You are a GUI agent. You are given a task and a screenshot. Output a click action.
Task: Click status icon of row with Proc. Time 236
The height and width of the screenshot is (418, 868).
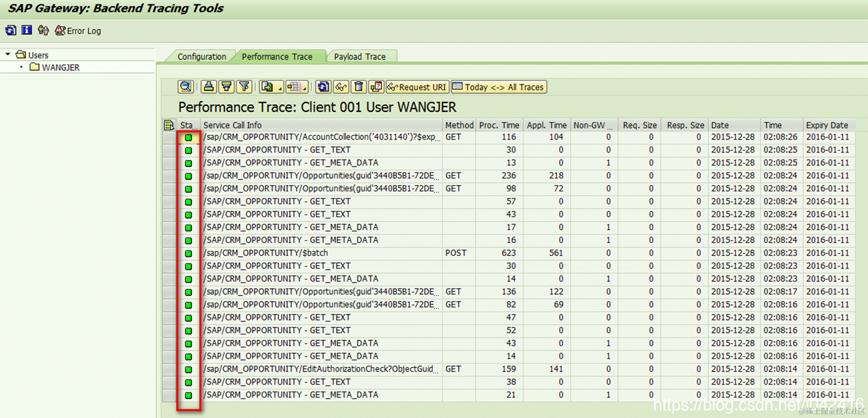(x=189, y=176)
